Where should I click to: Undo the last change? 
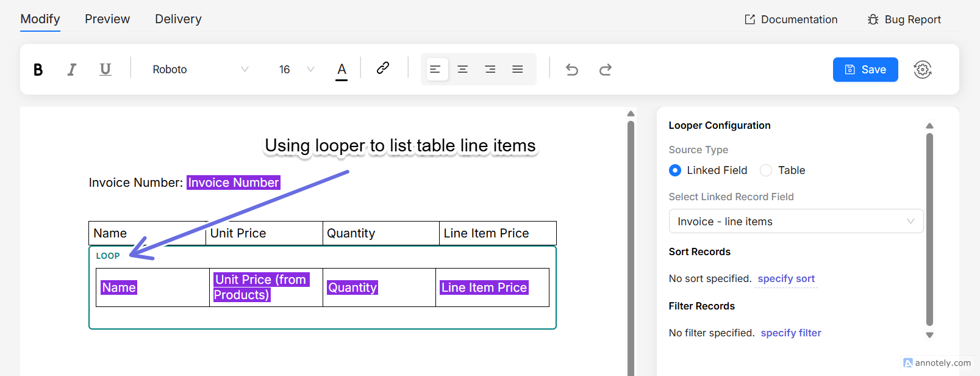point(572,70)
